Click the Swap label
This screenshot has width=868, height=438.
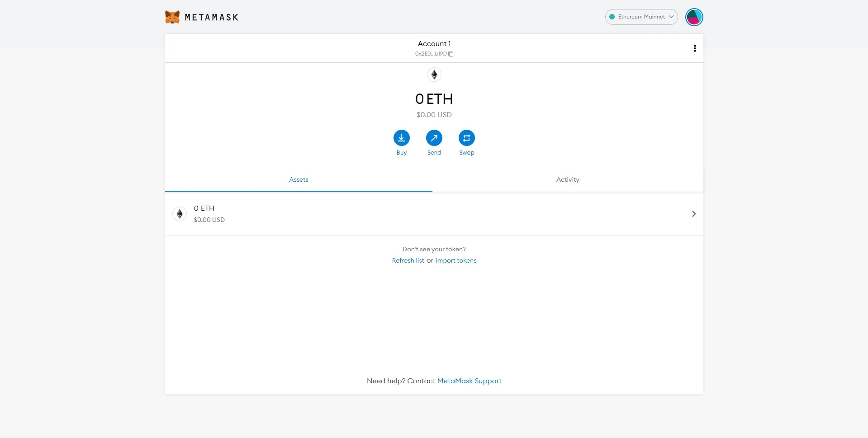click(467, 153)
